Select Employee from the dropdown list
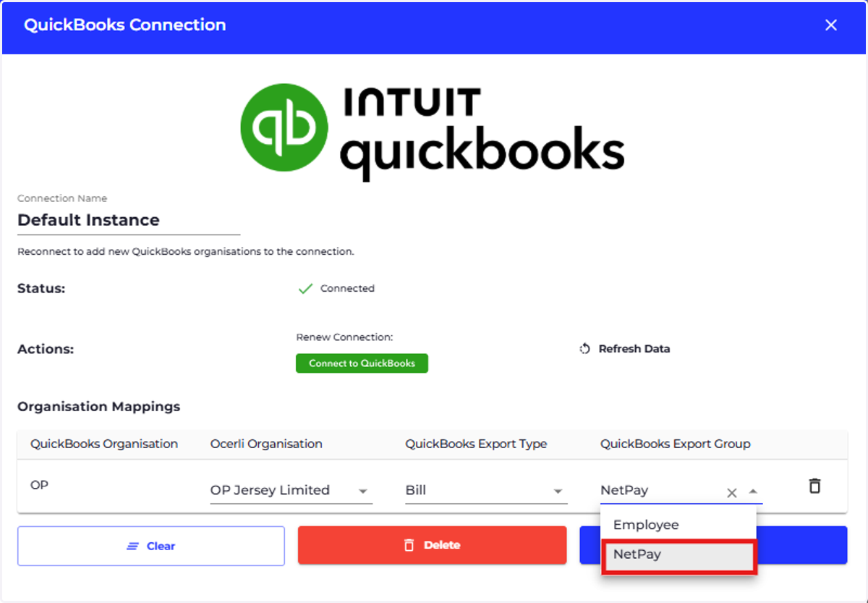This screenshot has width=868, height=603. [678, 525]
